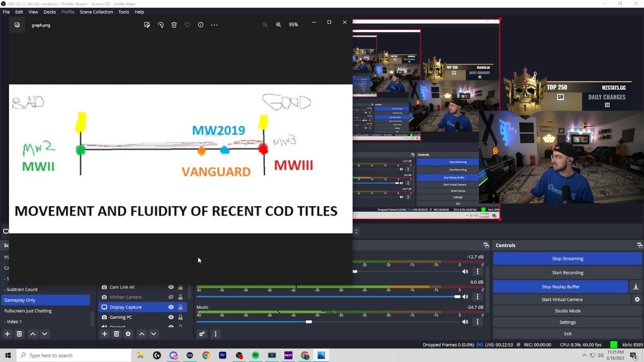This screenshot has width=644, height=362.
Task: Open the photo viewer gallery icon
Action: pos(17,25)
